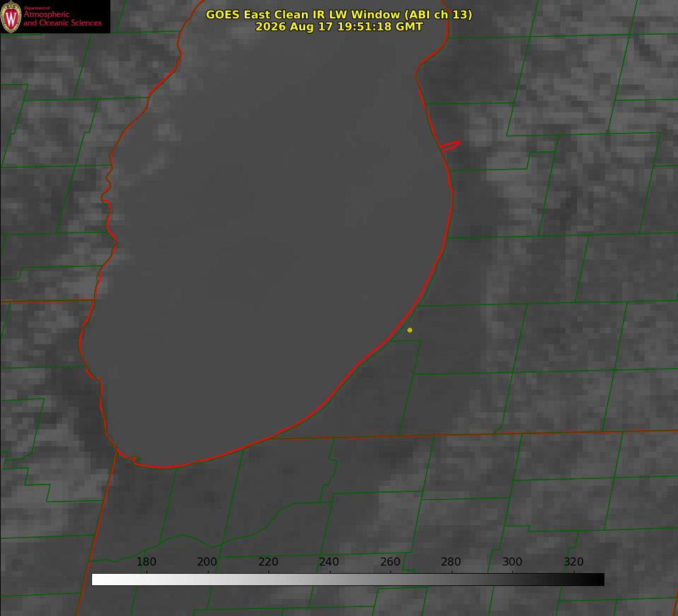Click the yellow dot marker near the lake shore

410,330
